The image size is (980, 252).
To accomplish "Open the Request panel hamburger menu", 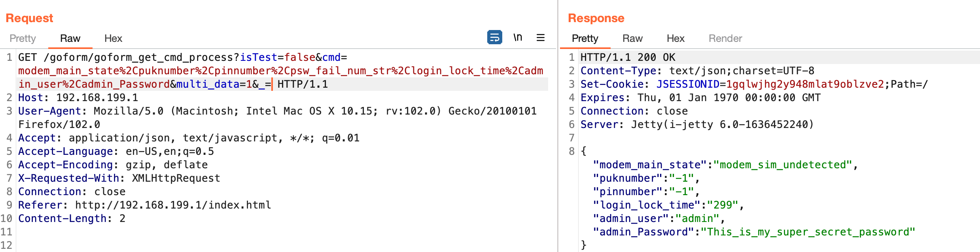I will 541,38.
